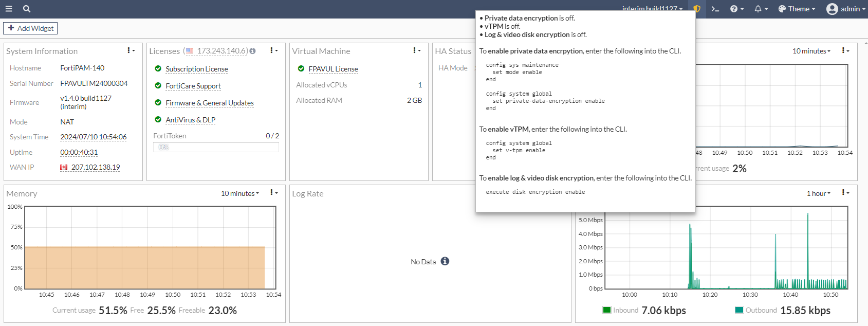Expand Memory widget 10 minutes dropdown
Viewport: 868px width, 326px height.
pyautogui.click(x=240, y=193)
